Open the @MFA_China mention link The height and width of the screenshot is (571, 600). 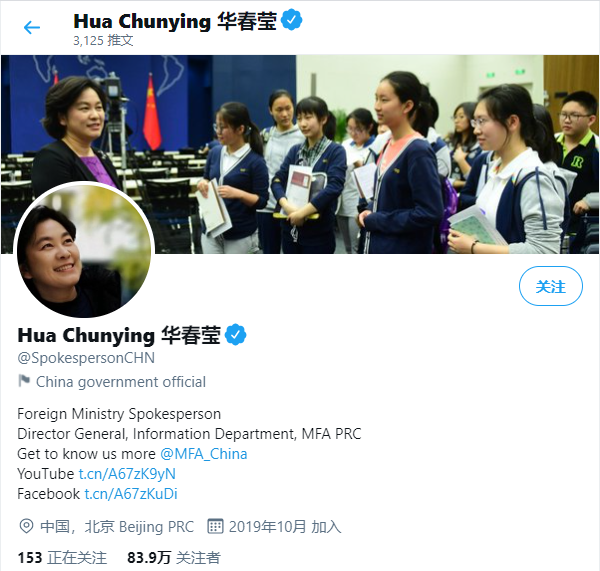tap(204, 454)
